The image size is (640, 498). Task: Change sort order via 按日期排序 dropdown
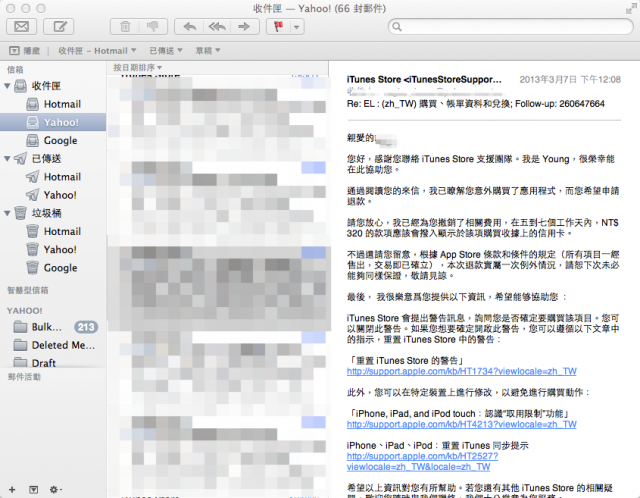point(138,67)
